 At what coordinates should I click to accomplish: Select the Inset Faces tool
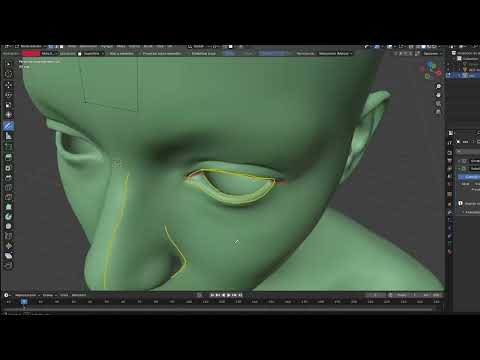(x=9, y=168)
